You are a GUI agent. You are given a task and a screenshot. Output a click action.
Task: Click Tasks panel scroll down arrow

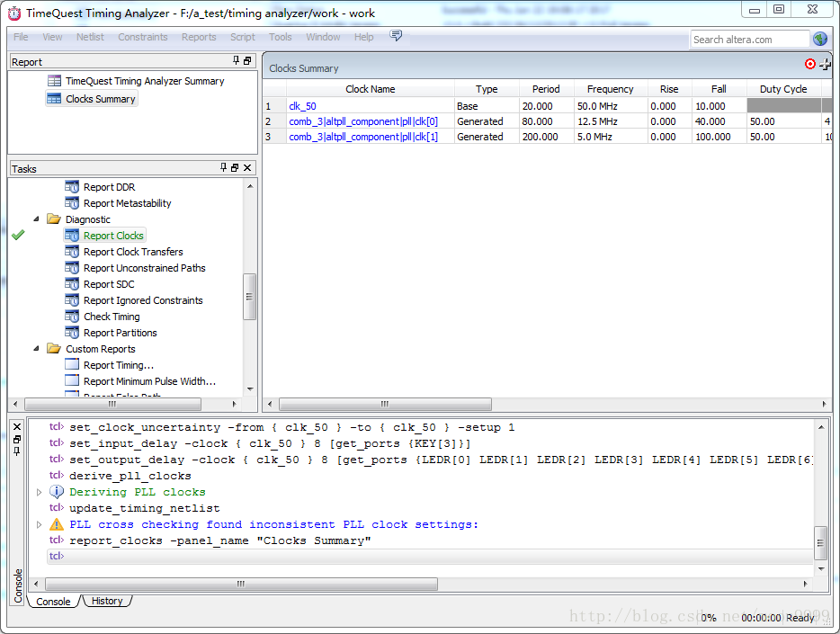point(250,389)
